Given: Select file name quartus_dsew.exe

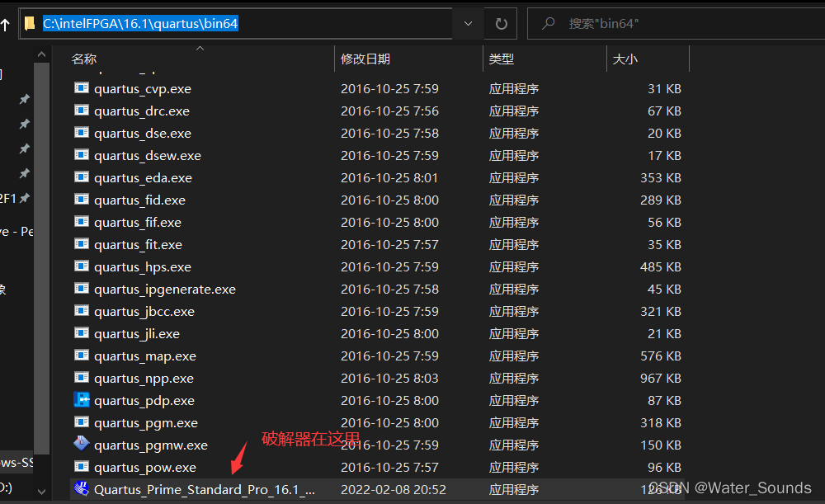Looking at the screenshot, I should coord(148,156).
